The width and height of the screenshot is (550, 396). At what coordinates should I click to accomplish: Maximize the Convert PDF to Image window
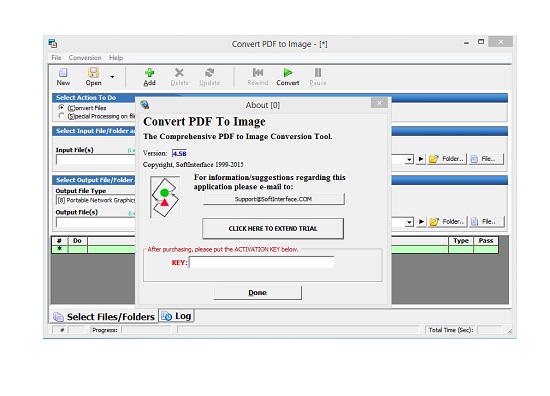pos(481,42)
